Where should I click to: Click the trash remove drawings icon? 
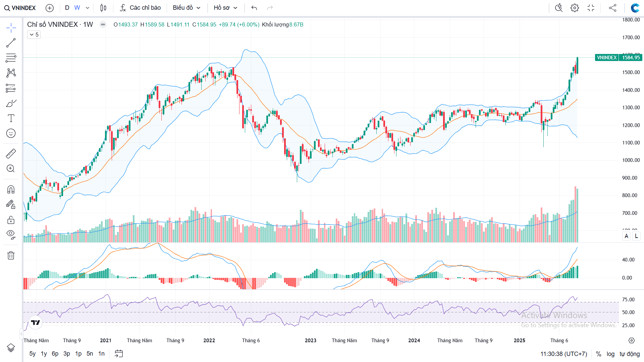point(11,255)
